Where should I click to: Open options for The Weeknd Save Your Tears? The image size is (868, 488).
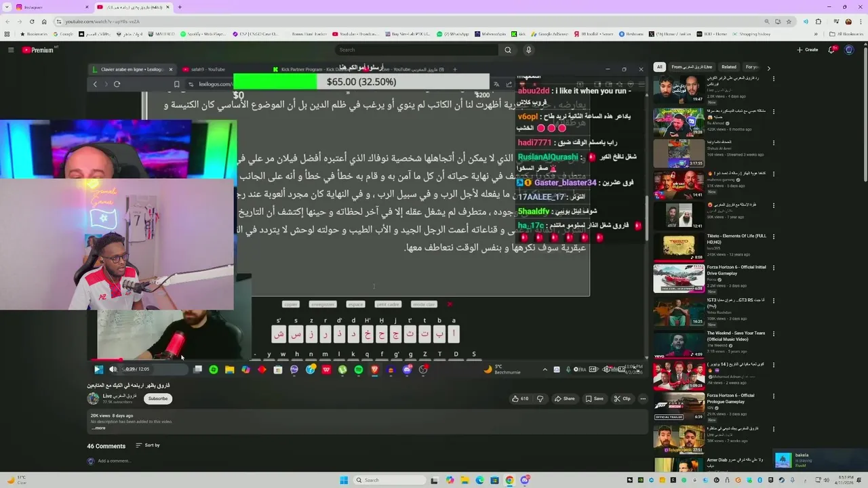click(x=773, y=333)
